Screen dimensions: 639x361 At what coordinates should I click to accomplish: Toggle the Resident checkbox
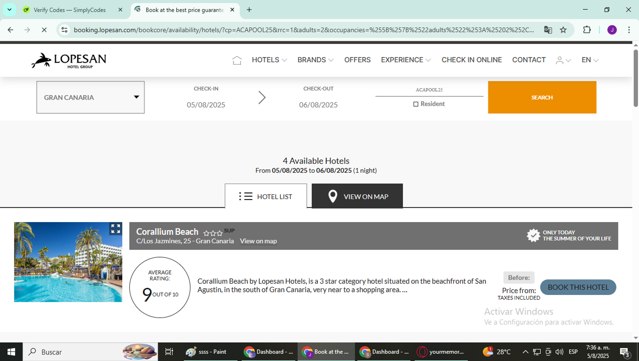click(416, 104)
